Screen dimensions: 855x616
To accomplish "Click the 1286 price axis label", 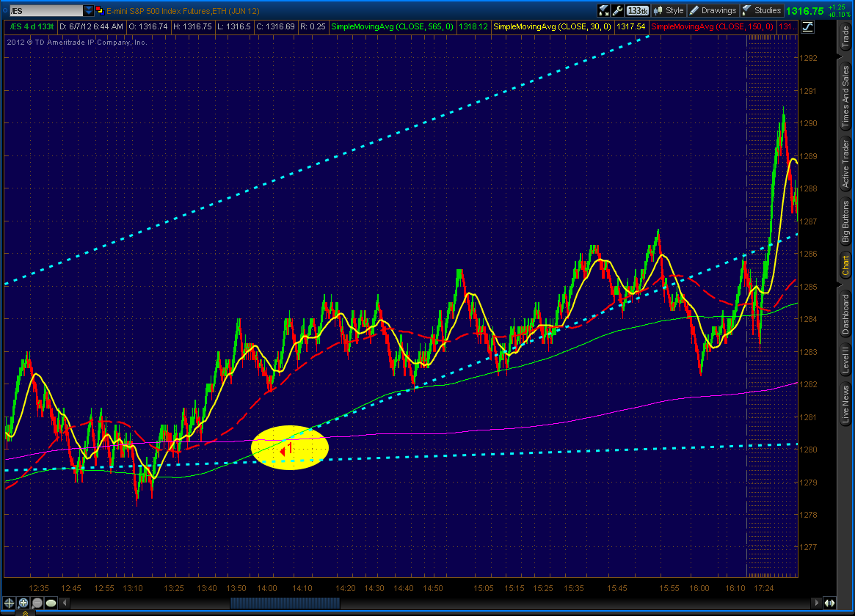I will pyautogui.click(x=808, y=254).
